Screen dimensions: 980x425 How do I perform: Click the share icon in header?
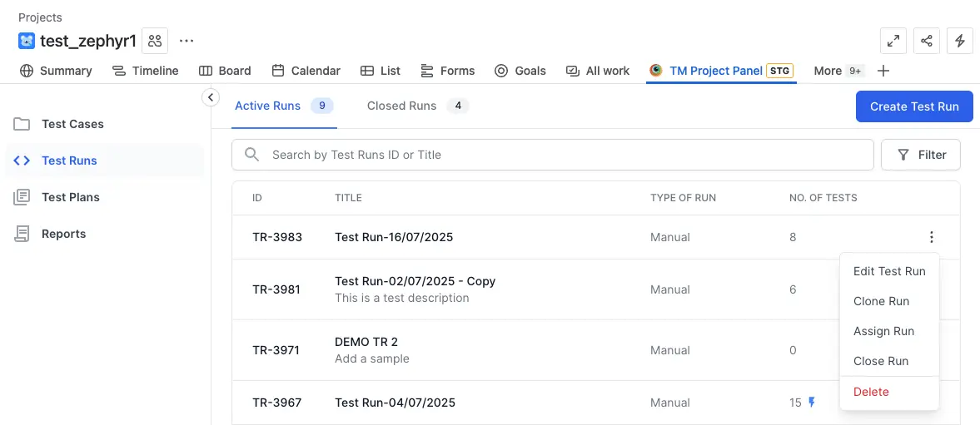click(927, 41)
